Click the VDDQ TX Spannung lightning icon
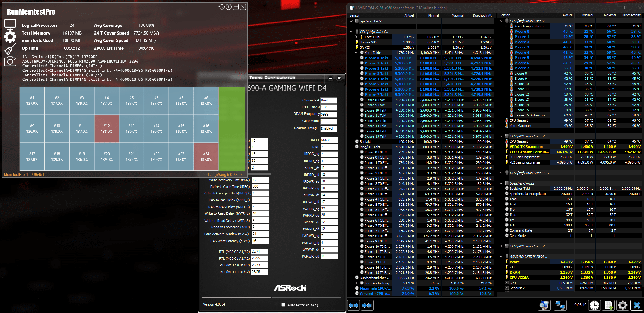 [506, 147]
